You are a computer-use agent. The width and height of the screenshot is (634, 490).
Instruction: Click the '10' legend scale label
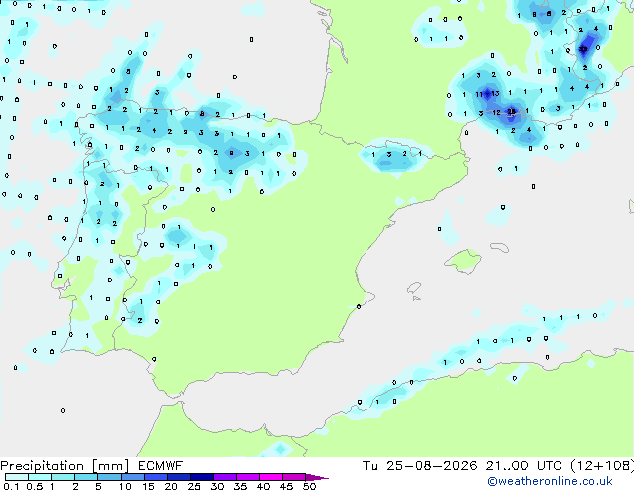[x=125, y=486]
